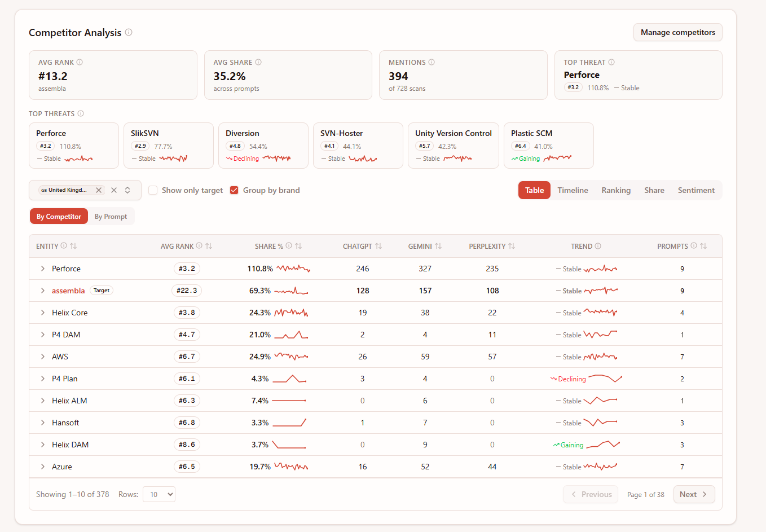Image resolution: width=766 pixels, height=532 pixels.
Task: Expand the Helix Core row chevron
Action: click(x=42, y=313)
